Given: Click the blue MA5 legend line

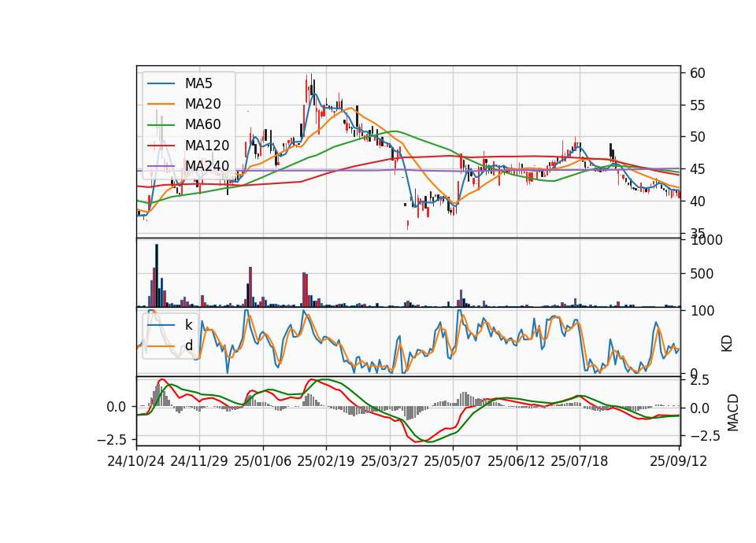Looking at the screenshot, I should click(x=161, y=83).
